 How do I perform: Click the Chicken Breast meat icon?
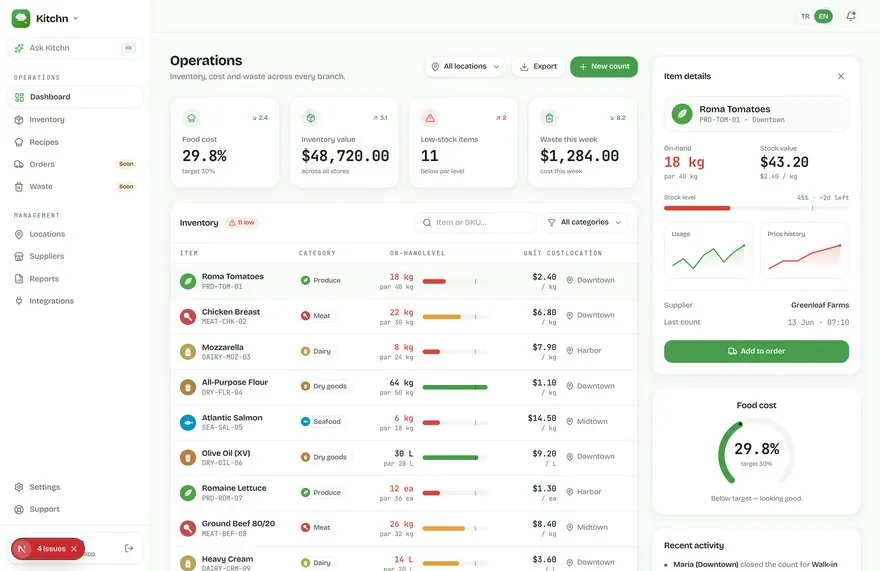coord(188,316)
